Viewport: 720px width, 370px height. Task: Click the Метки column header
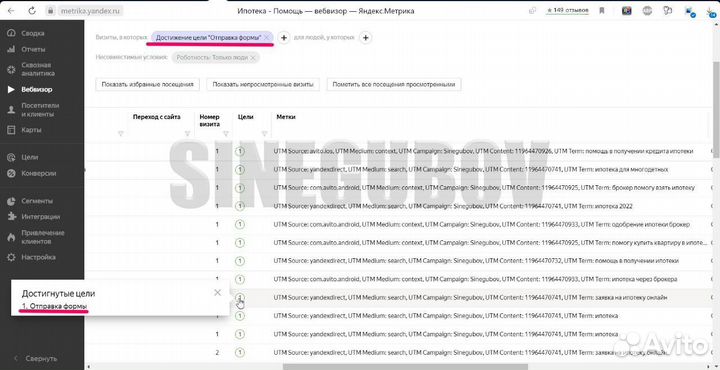pos(286,117)
